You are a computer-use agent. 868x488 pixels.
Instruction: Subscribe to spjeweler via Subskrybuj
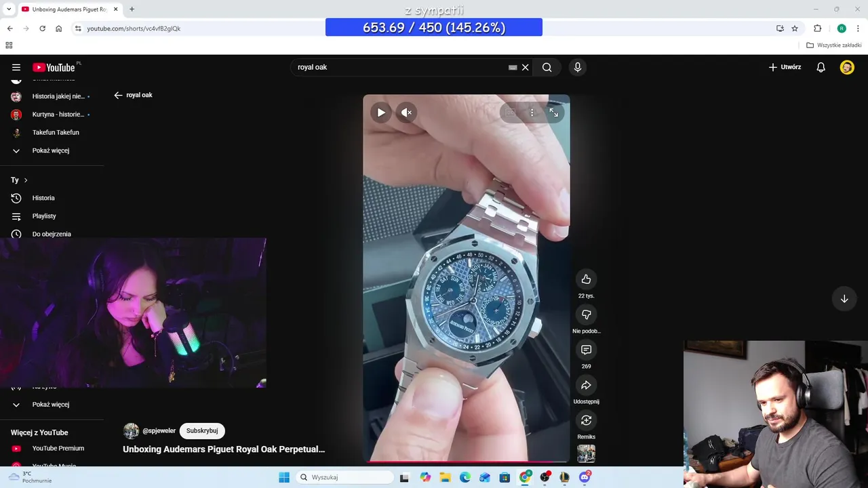202,430
